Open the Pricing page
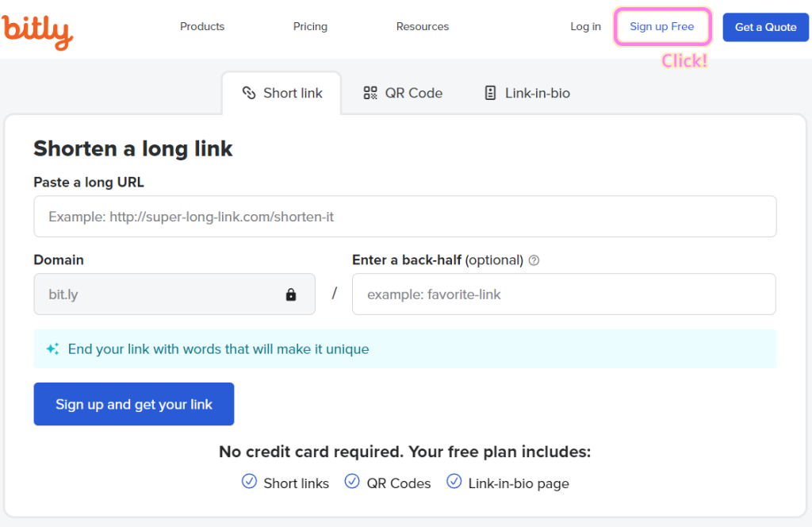The width and height of the screenshot is (812, 527). coord(310,26)
